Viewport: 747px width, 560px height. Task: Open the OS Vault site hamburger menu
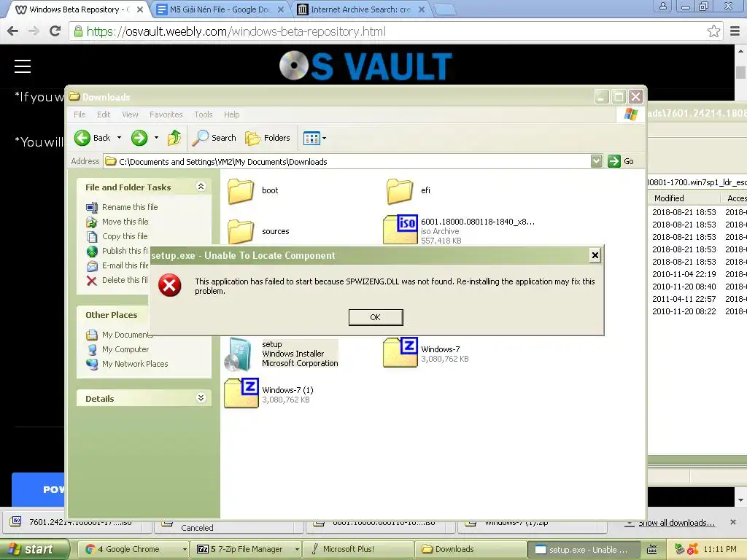[x=23, y=66]
